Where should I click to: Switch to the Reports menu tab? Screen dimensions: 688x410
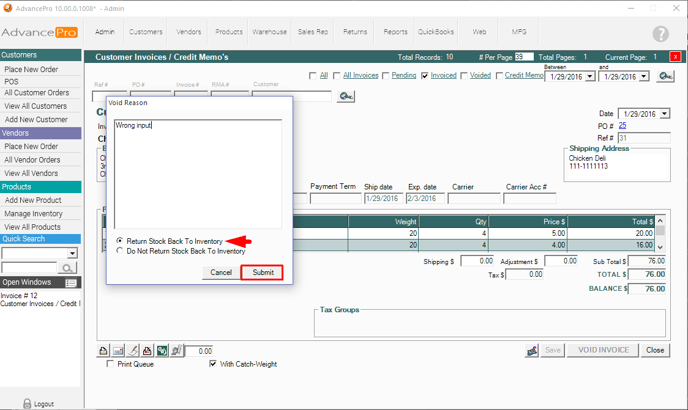pos(395,32)
